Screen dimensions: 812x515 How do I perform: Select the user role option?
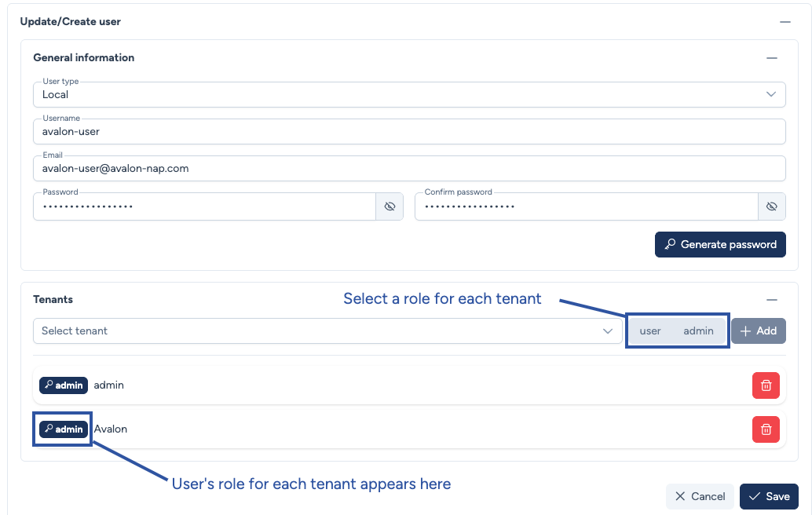click(x=650, y=331)
